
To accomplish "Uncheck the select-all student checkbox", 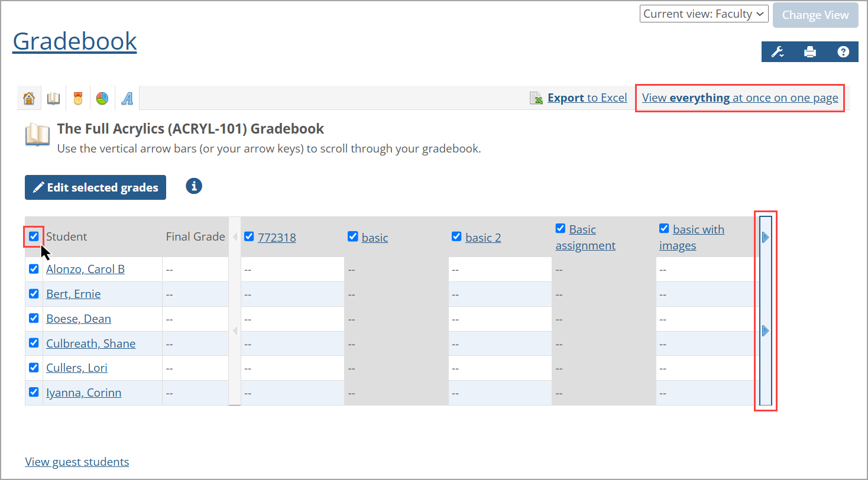I will (x=34, y=236).
